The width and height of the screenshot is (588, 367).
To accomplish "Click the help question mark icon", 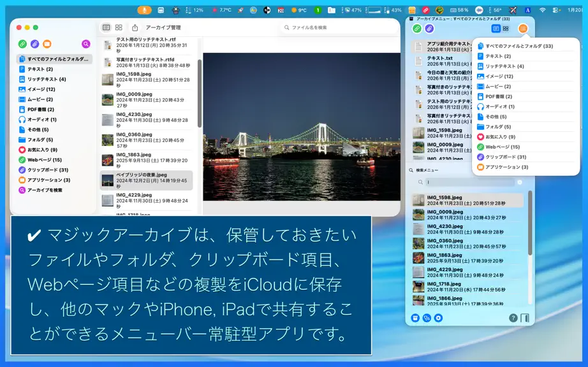I will [513, 319].
